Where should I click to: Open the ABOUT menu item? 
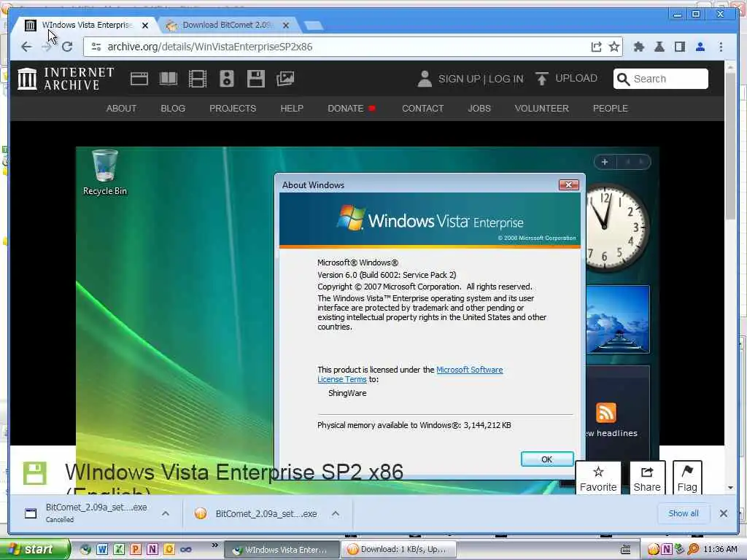[121, 109]
